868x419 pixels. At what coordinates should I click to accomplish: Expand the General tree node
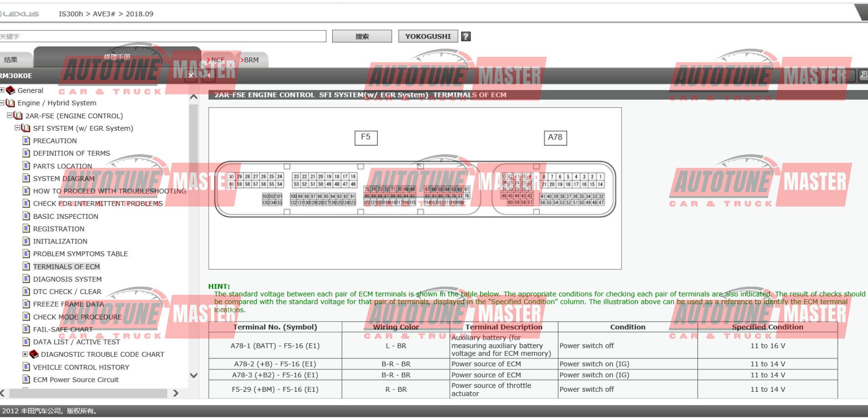(x=2, y=90)
